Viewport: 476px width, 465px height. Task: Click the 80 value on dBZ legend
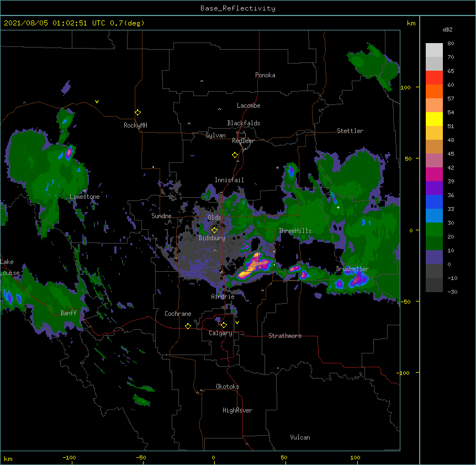pyautogui.click(x=451, y=44)
